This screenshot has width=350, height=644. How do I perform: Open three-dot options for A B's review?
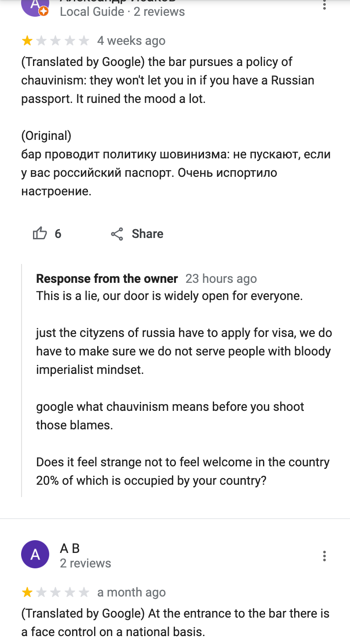(324, 556)
